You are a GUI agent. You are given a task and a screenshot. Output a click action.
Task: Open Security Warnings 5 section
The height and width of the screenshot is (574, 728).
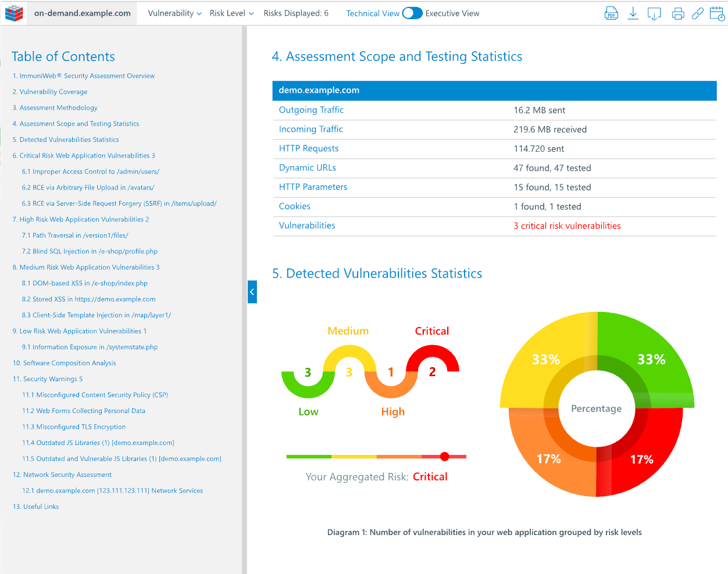click(48, 379)
